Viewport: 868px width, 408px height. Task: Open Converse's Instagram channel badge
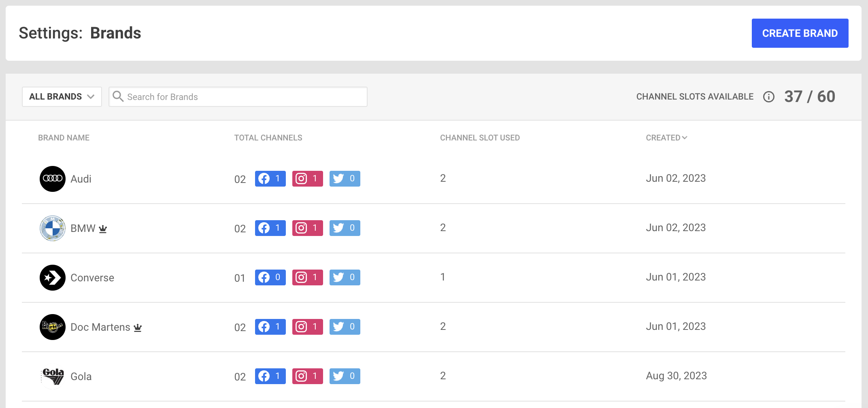[308, 277]
